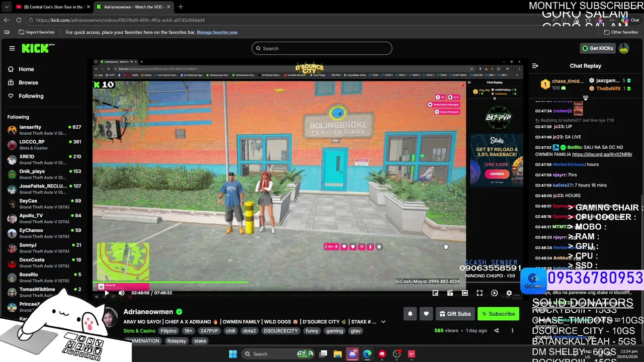644x362 pixels.
Task: Reload the browser page
Action: (19, 20)
